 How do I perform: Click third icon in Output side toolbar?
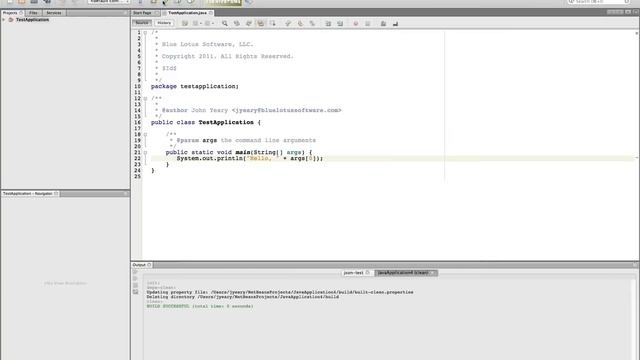136,285
